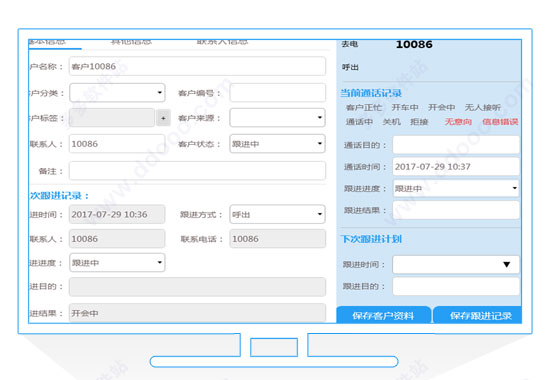Viewport: 547px width, 380px height.
Task: Select the red 无意向 call result
Action: [x=458, y=122]
